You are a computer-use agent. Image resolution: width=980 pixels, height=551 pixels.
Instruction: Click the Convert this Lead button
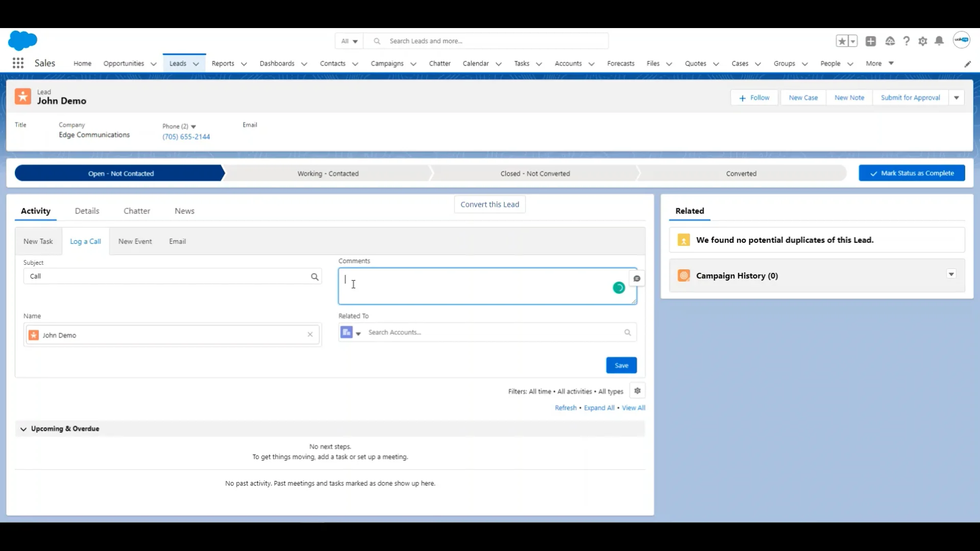point(489,204)
